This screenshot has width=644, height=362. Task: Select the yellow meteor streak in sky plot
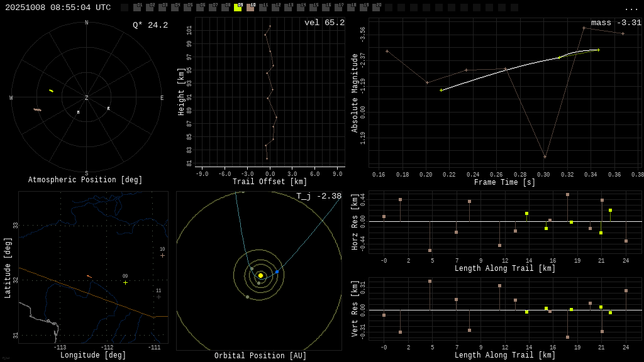pyautogui.click(x=51, y=90)
